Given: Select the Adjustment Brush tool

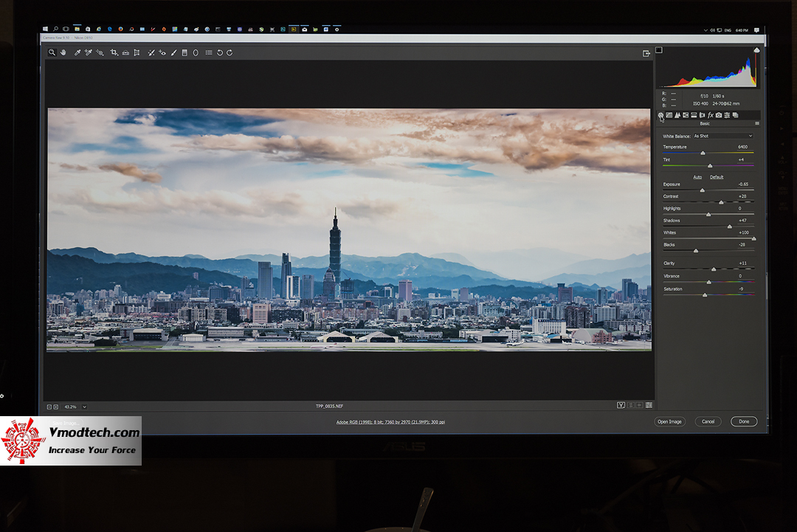Looking at the screenshot, I should (174, 52).
